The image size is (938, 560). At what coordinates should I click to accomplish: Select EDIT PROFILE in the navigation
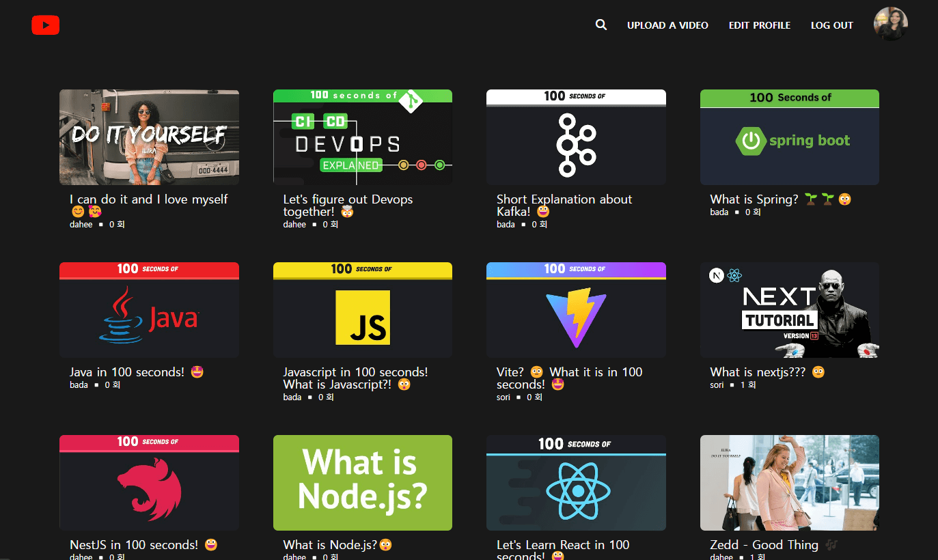point(759,25)
